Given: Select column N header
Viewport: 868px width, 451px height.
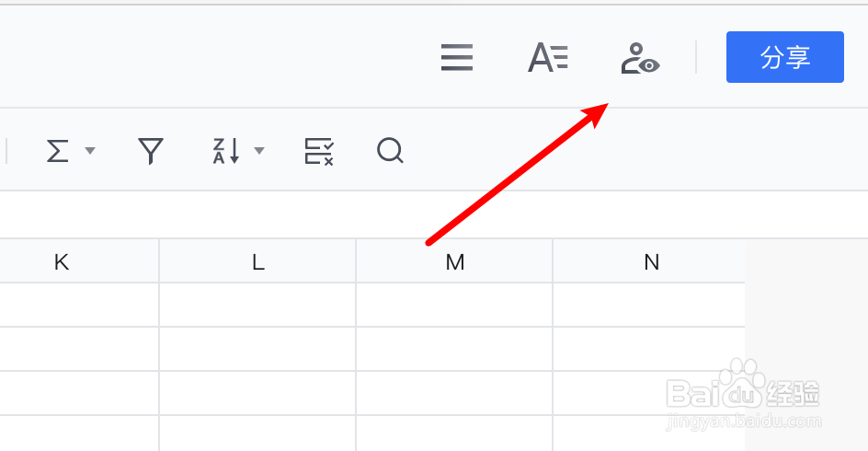Looking at the screenshot, I should click(651, 262).
